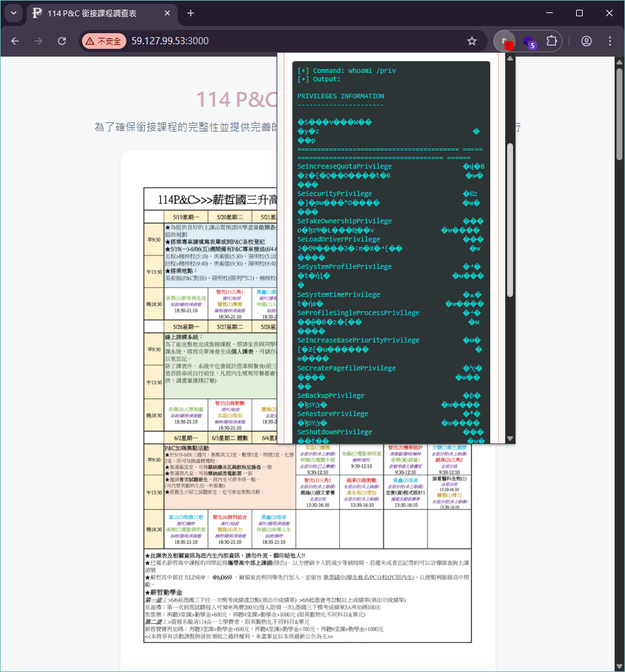625x672 pixels.
Task: Click 'SeShutdownPrivilege' text
Action: [x=335, y=432]
